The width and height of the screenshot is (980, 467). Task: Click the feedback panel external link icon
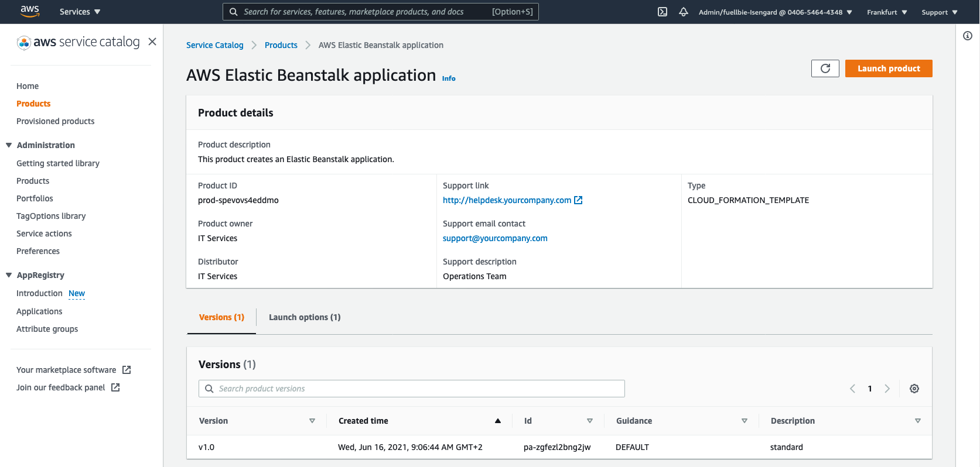click(x=115, y=387)
